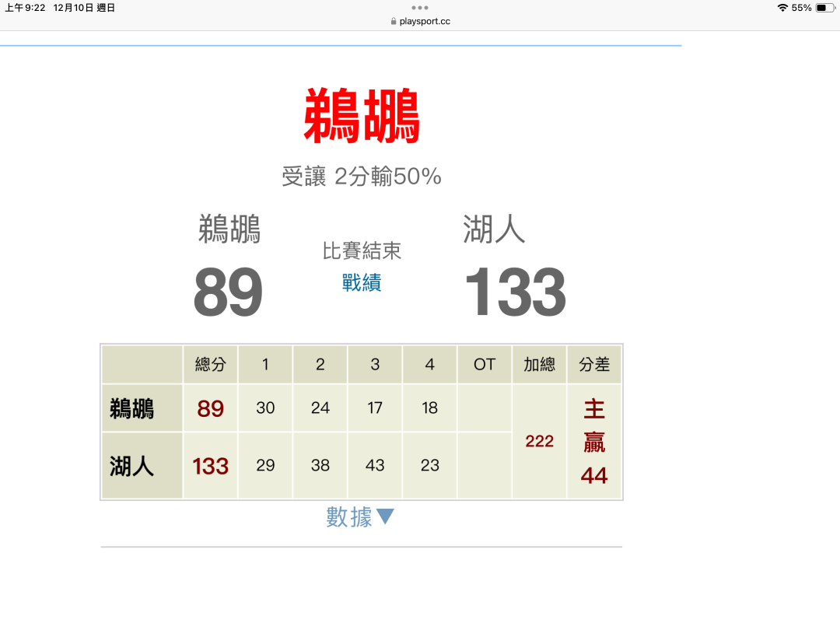Click the 分差 column header
Screen dimensions: 840x630
[x=594, y=364]
